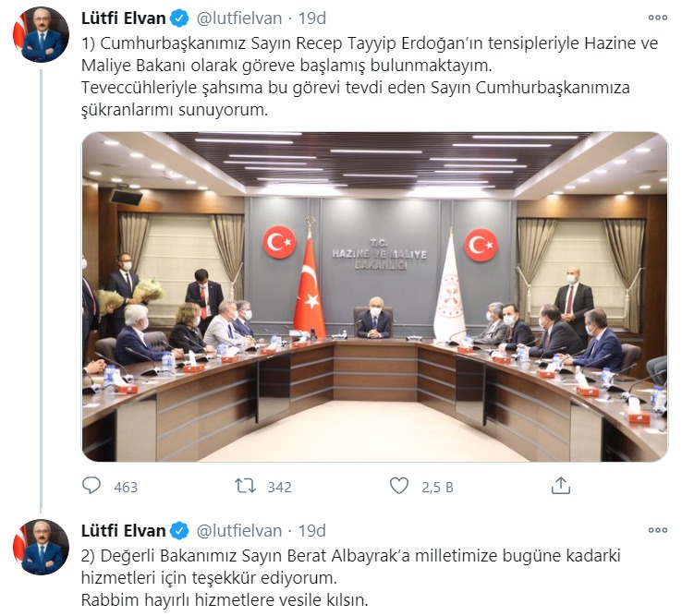
Task: Click the 19d timestamp on second tweet
Action: tap(311, 531)
